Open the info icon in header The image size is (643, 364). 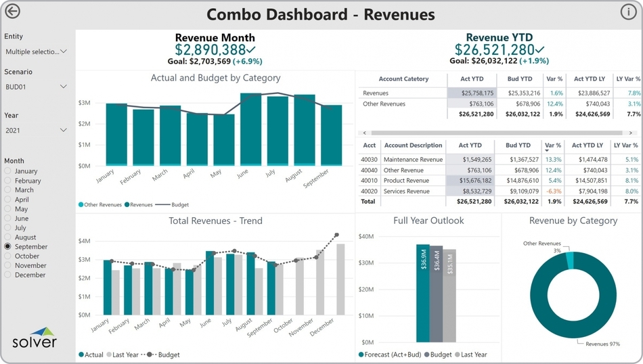(x=627, y=12)
